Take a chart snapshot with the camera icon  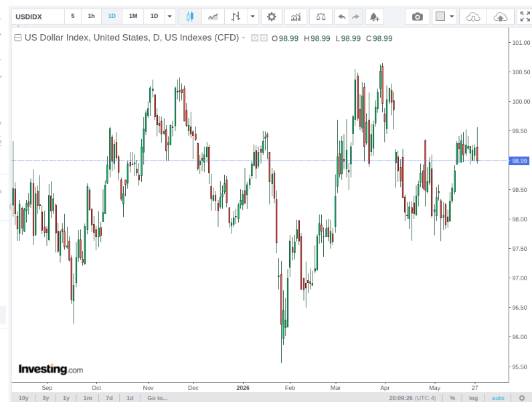[x=418, y=16]
